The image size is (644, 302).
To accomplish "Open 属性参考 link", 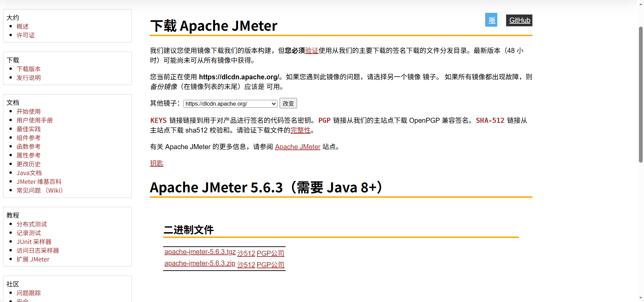I will (x=29, y=155).
